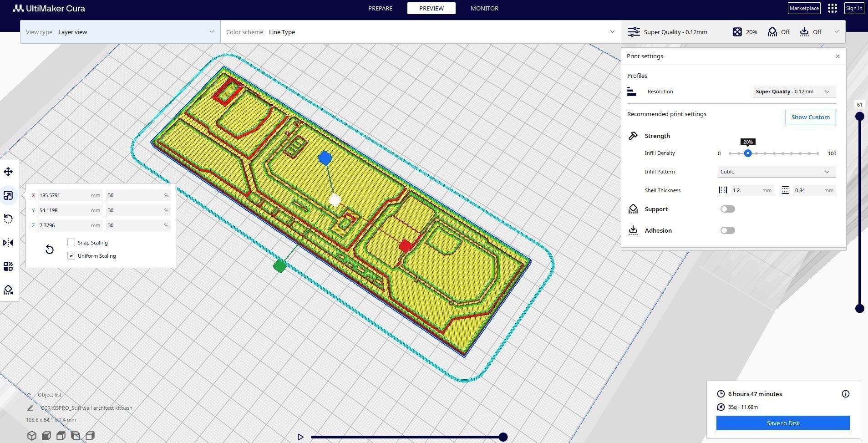Screen dimensions: 868x443
Task: Switch to left side view cube icon
Action: (x=75, y=436)
